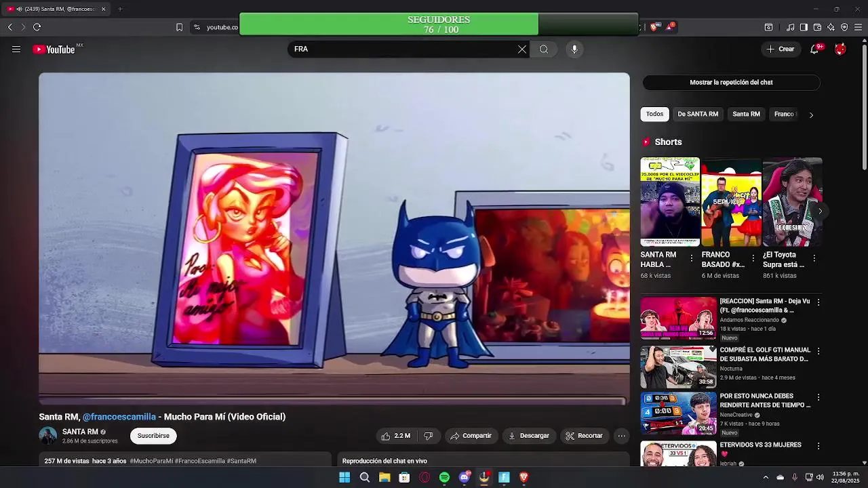The image size is (868, 488).
Task: Open the SANTA RM channel name
Action: click(80, 432)
